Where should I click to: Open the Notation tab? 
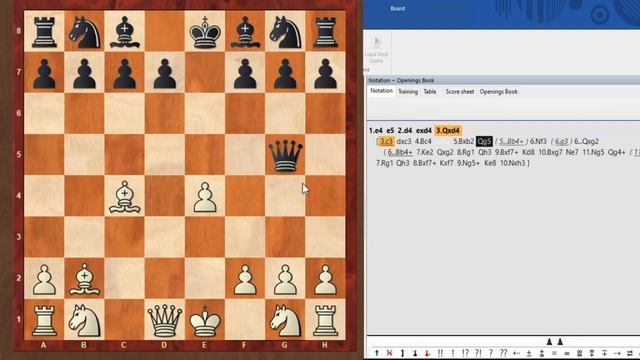click(x=381, y=91)
